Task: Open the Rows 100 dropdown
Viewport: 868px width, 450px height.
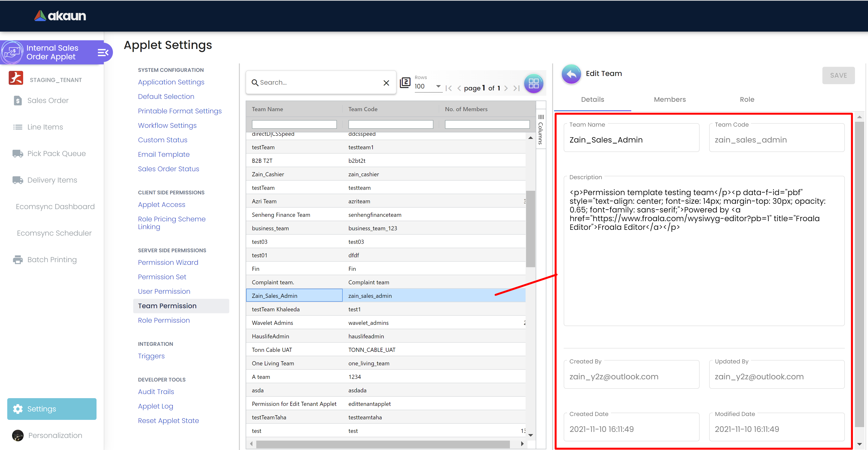Action: pyautogui.click(x=427, y=87)
